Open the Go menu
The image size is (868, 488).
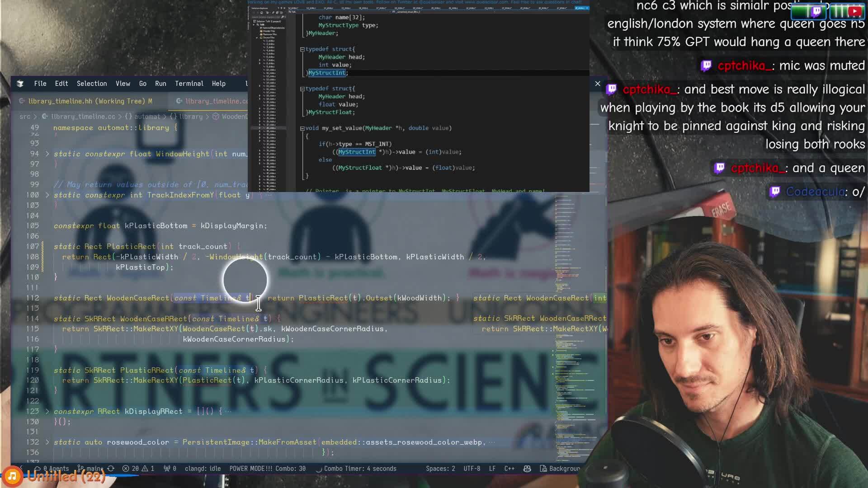point(143,84)
